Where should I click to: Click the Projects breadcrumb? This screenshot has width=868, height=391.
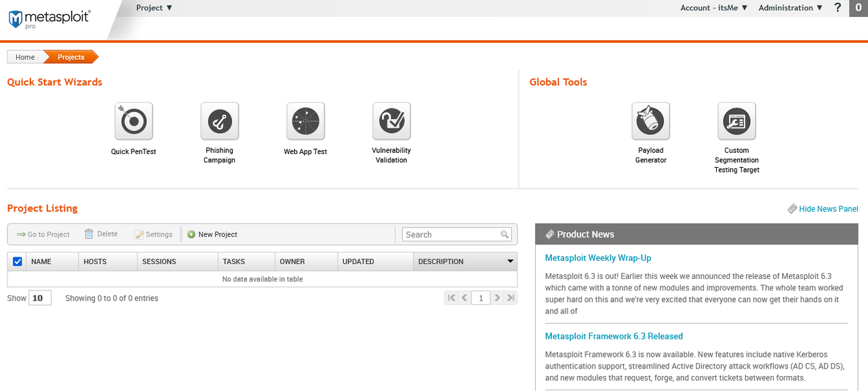71,57
